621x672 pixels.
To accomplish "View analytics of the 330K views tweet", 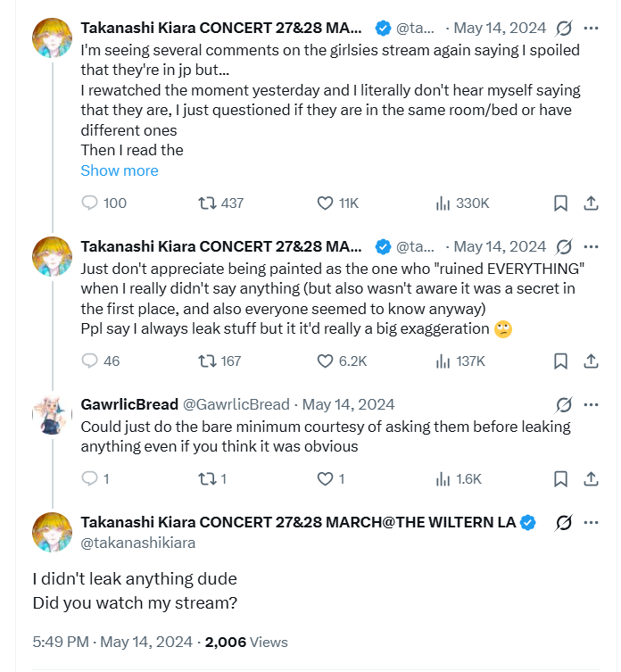I will click(x=443, y=203).
